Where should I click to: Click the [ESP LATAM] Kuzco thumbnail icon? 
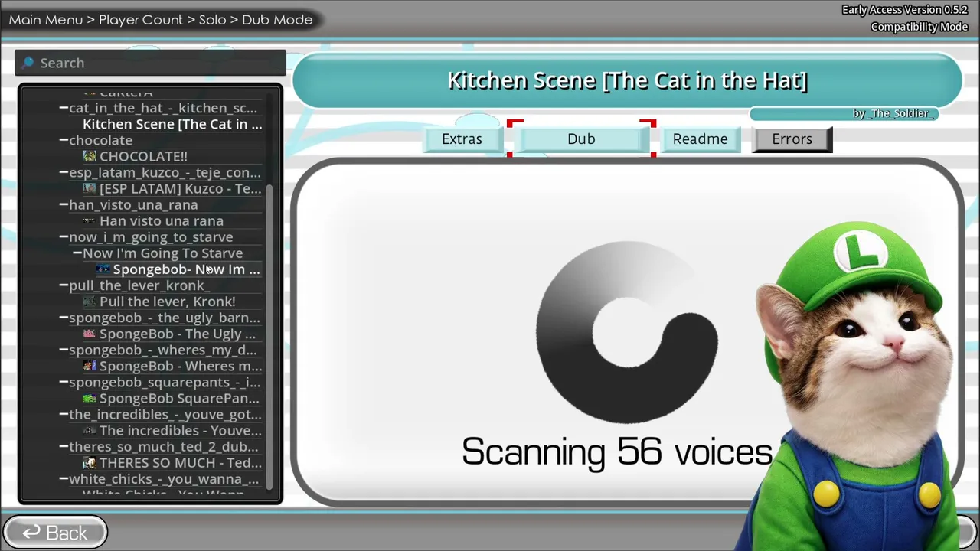(x=90, y=188)
